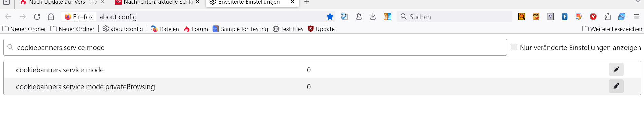Open the Firefox application hamburger menu
644x140 pixels.
pyautogui.click(x=636, y=16)
